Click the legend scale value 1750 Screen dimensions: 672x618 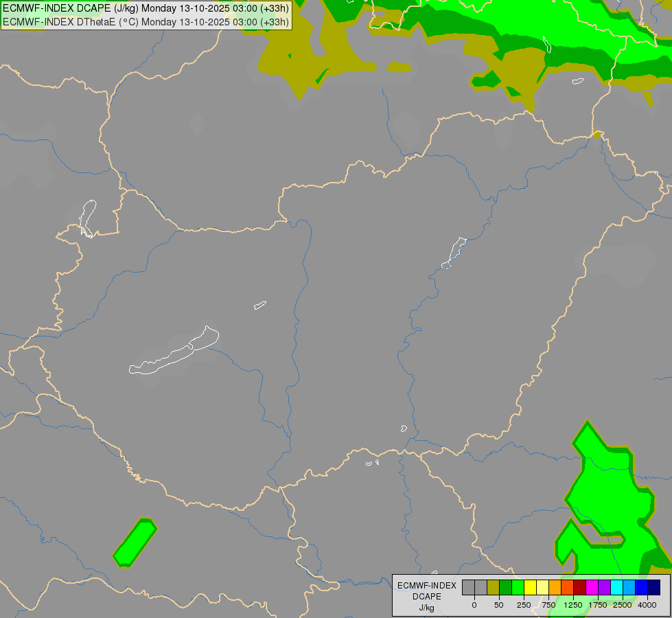(598, 605)
